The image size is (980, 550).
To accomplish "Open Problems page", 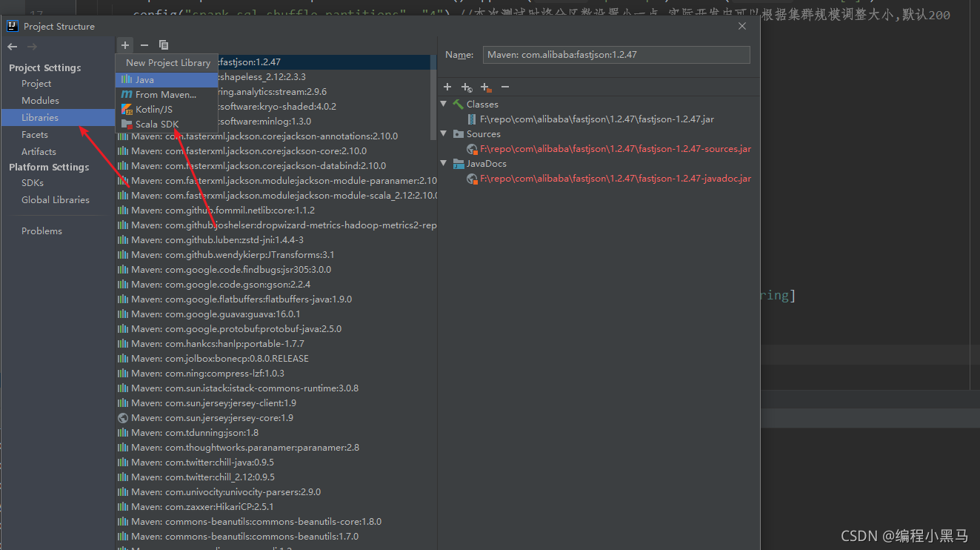I will point(41,231).
